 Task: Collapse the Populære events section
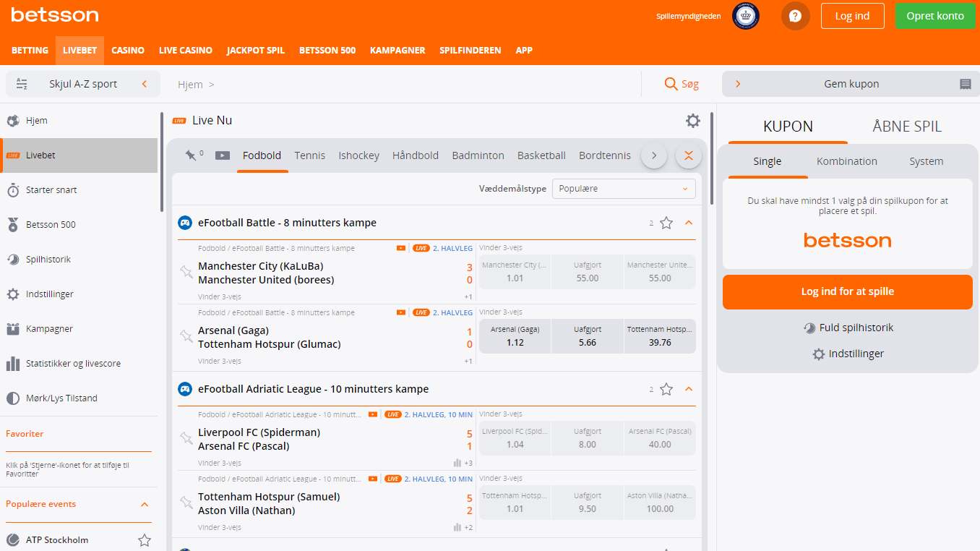click(x=145, y=504)
